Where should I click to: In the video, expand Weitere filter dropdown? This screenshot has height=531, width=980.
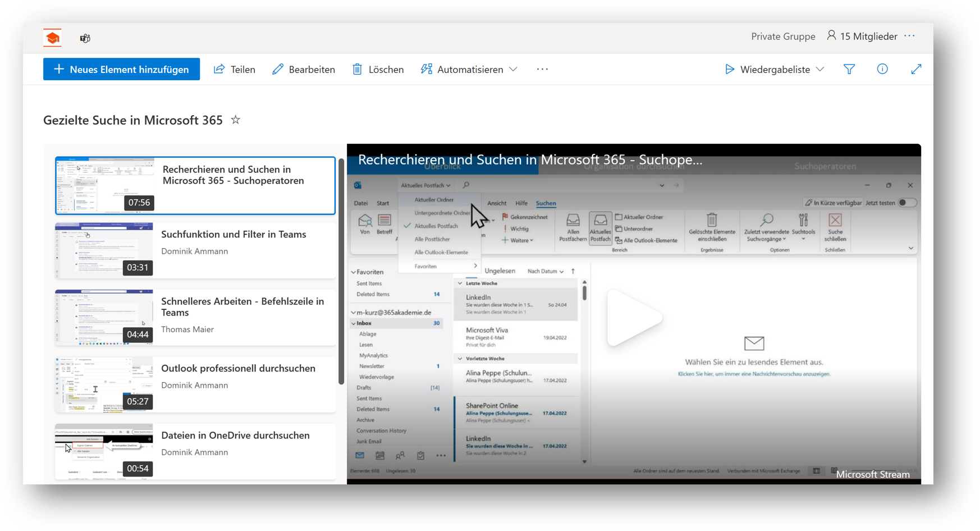coord(518,240)
